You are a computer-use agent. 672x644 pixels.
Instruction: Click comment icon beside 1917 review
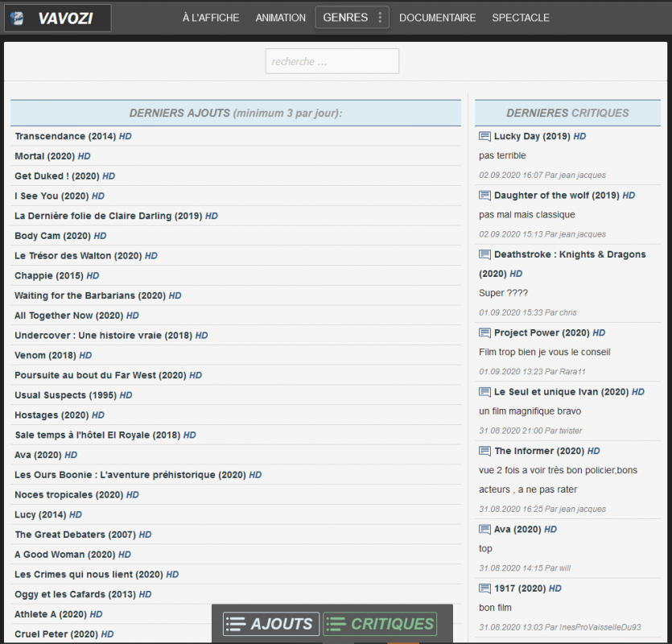[484, 588]
